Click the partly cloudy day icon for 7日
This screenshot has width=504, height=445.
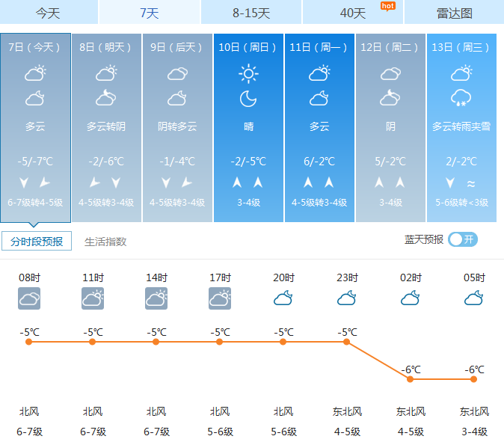pos(35,73)
